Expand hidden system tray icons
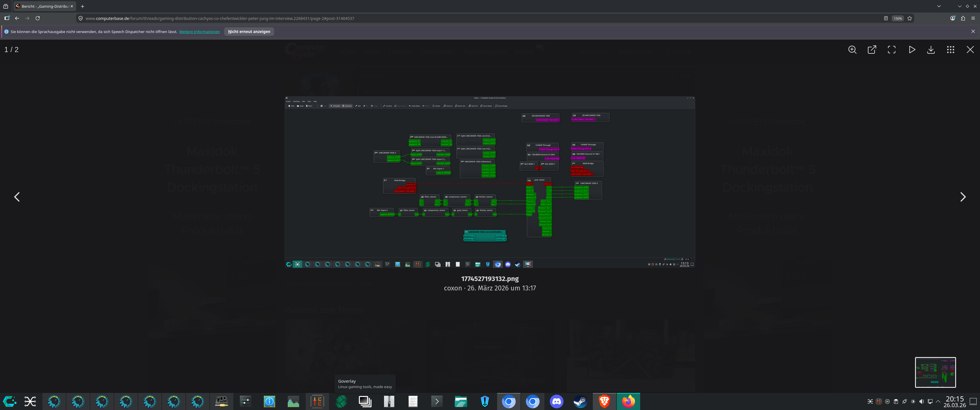The width and height of the screenshot is (980, 410). [938, 401]
